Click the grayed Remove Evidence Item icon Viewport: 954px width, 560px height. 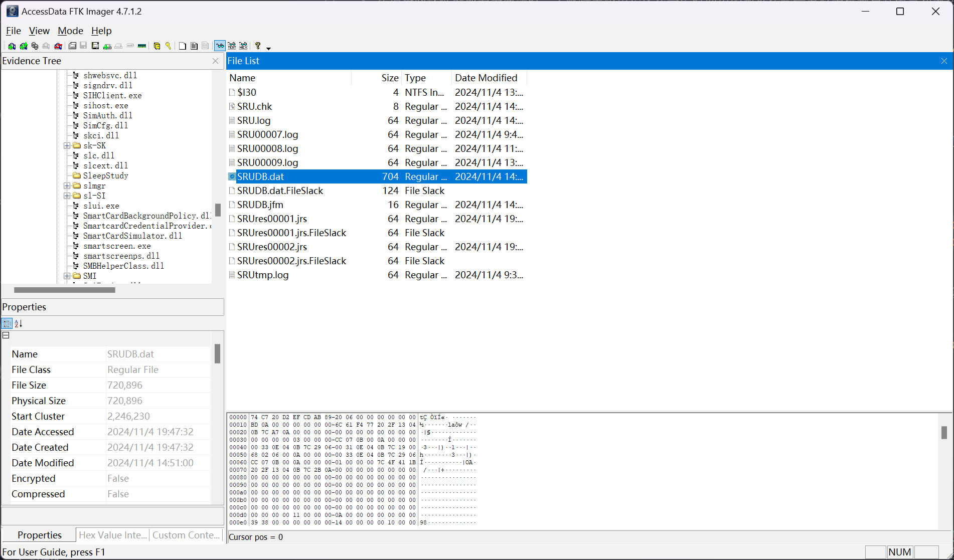[x=46, y=46]
